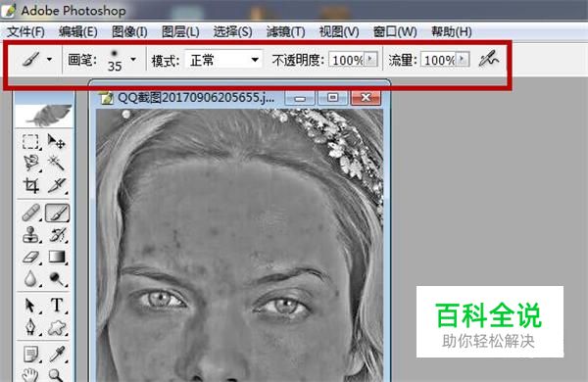The image size is (588, 382).
Task: Select the Brush tool in toolbox
Action: point(57,213)
